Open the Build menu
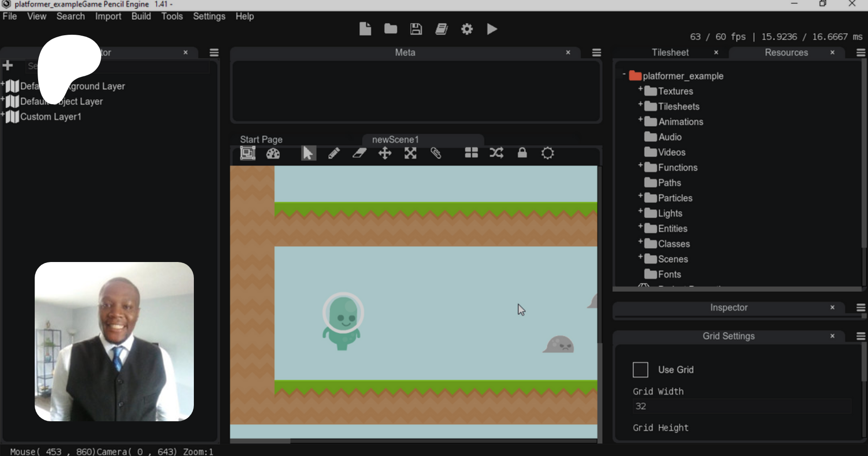Image resolution: width=868 pixels, height=456 pixels. coord(141,16)
